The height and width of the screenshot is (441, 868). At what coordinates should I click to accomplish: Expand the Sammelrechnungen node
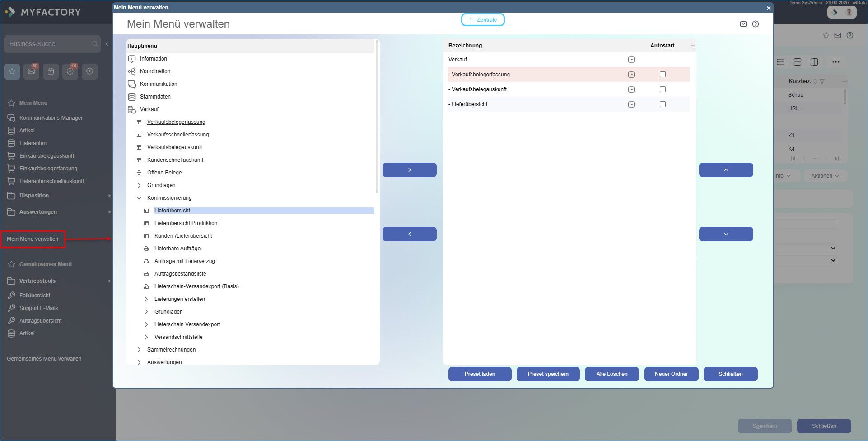point(139,350)
